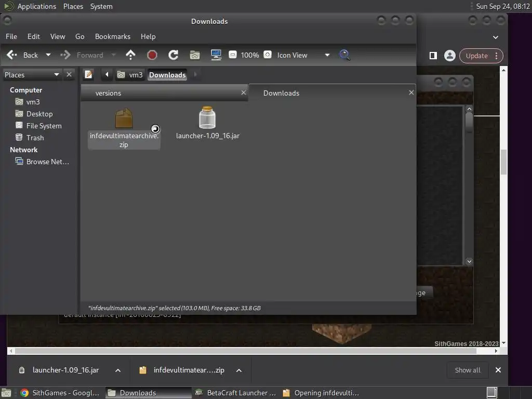
Task: Close the Chrome downloads bar
Action: tap(498, 370)
